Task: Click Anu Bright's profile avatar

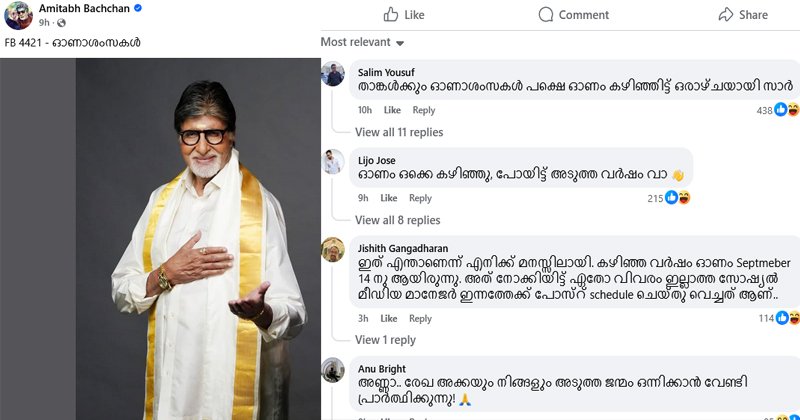Action: point(335,372)
